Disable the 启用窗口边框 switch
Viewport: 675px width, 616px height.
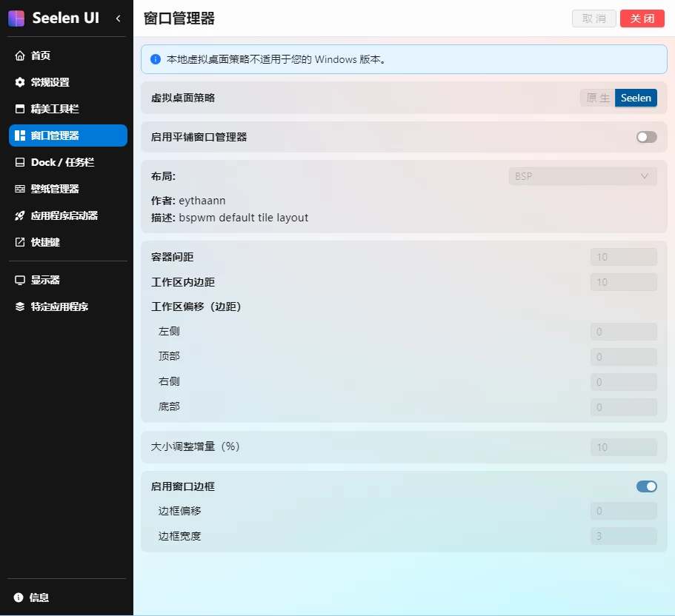(x=646, y=486)
